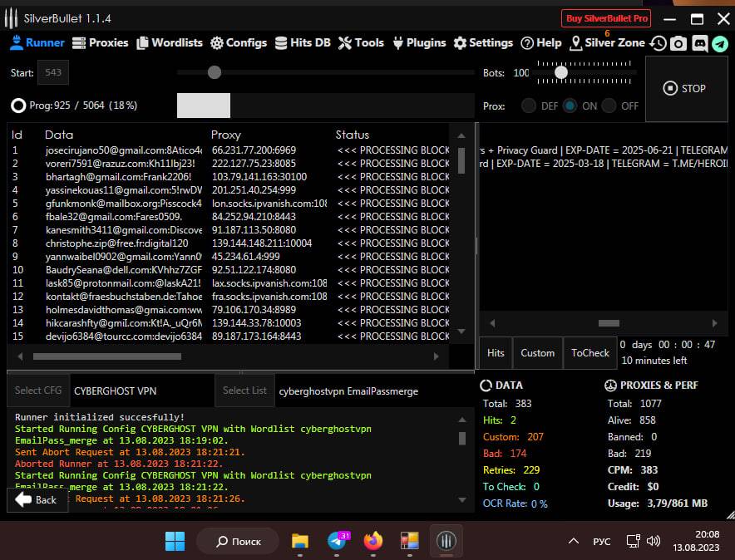Open the Wordlists tab
This screenshot has width=735, height=560.
click(170, 42)
